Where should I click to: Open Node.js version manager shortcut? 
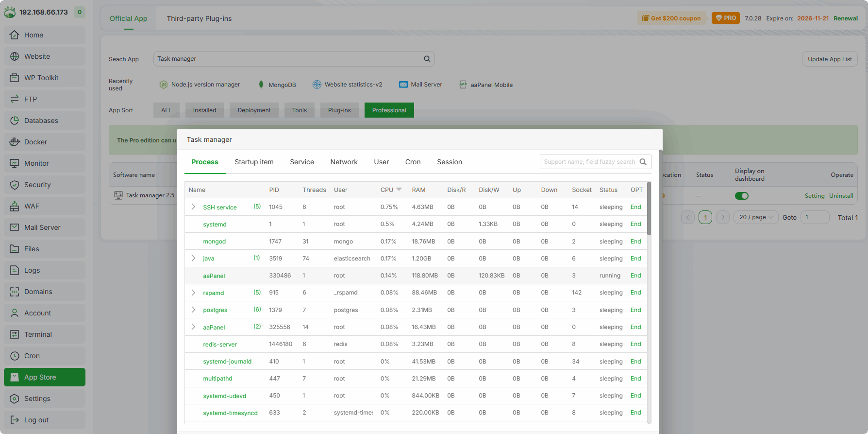pos(200,85)
